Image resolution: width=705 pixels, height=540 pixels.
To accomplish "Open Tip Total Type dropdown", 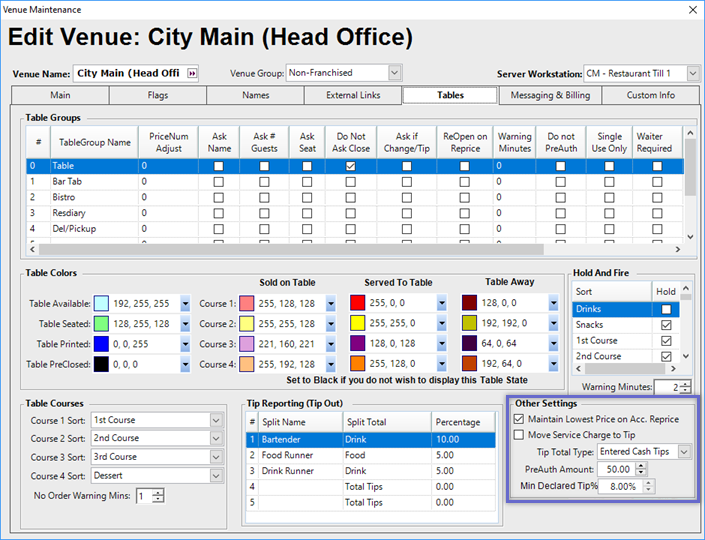I will 684,452.
